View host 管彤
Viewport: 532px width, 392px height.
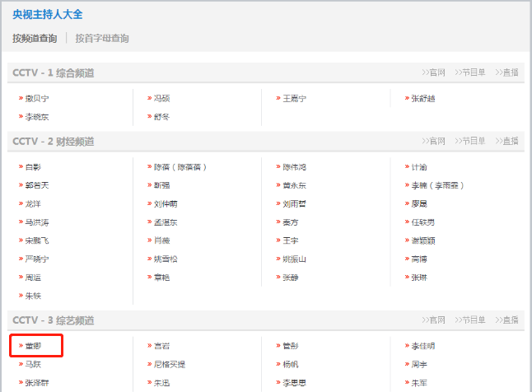291,346
